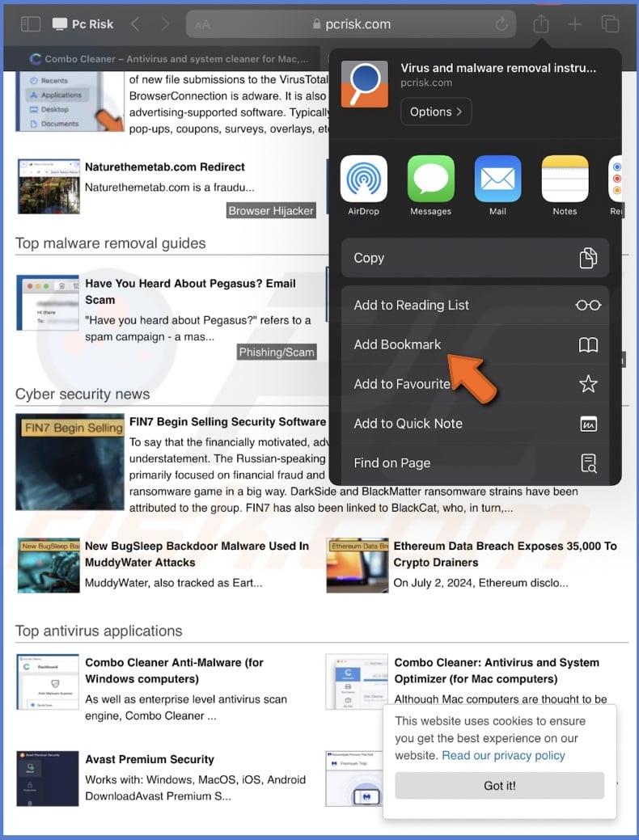Click the Avast Premium Security thumbnail
639x840 pixels.
(47, 779)
